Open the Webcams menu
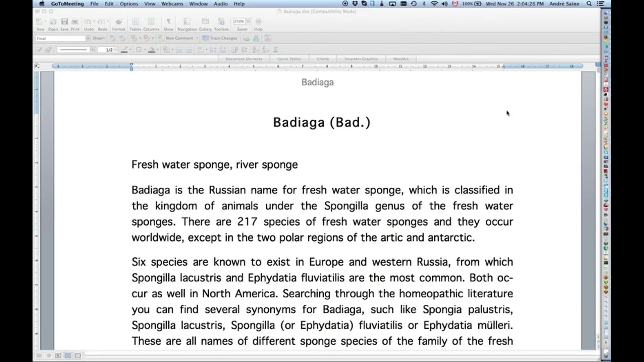This screenshot has height=362, width=644. coord(172,4)
